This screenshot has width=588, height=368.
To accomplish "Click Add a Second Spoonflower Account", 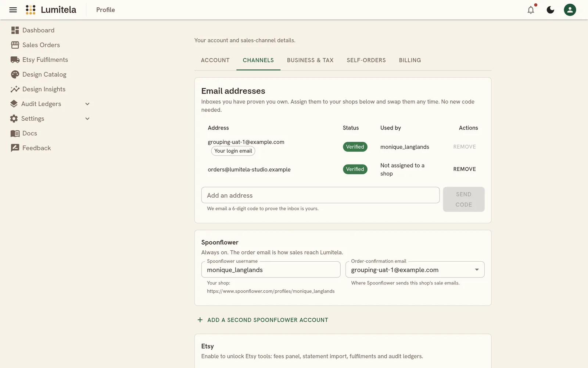I will coord(263,320).
